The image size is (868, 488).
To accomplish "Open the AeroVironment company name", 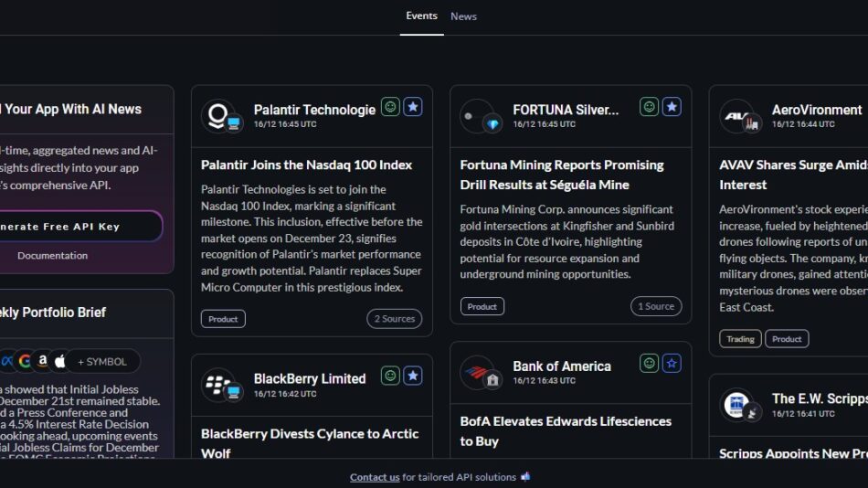I will point(817,110).
